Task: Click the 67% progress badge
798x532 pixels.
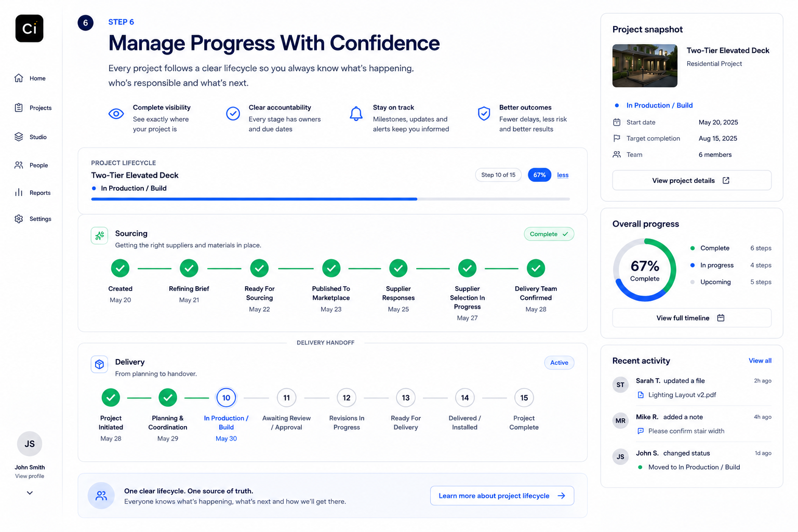Action: [x=539, y=175]
